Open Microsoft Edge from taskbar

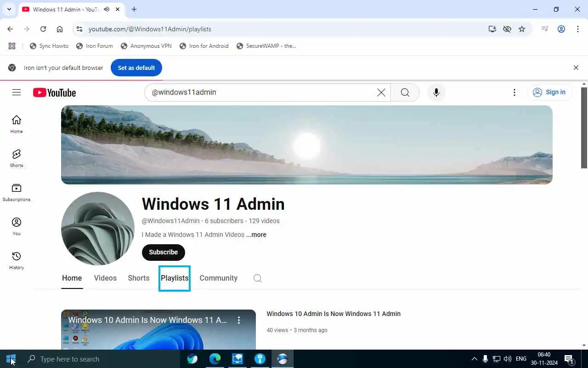click(215, 359)
